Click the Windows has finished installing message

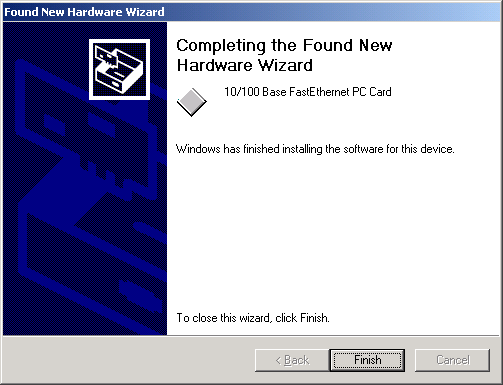pos(315,149)
